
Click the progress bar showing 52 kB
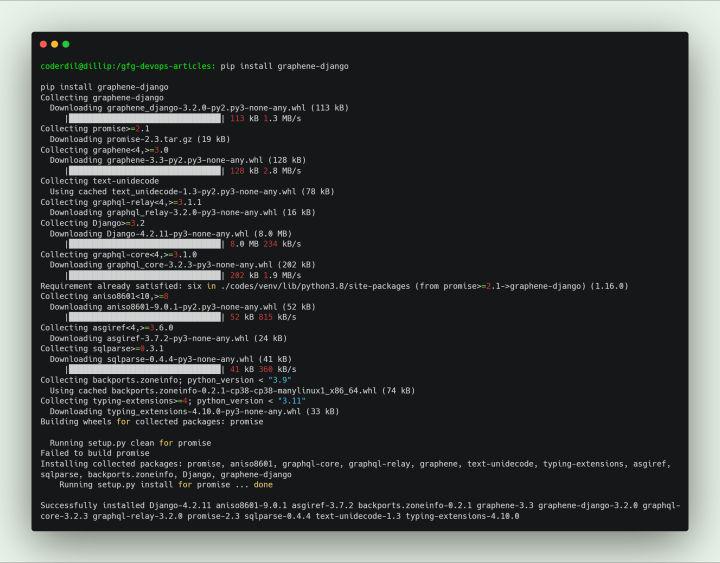[x=145, y=317]
